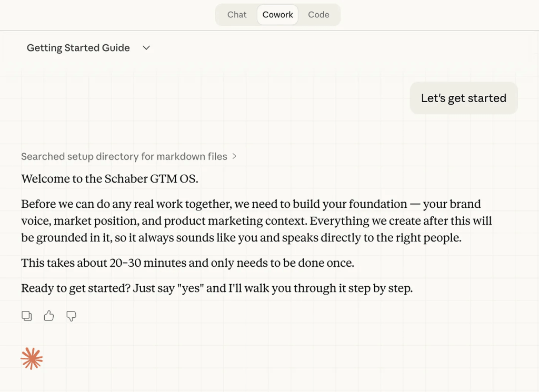Switch to the Chat tab
Screen dimensions: 539x392
[237, 15]
